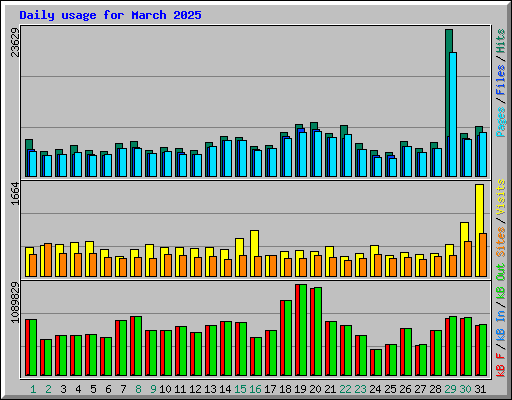Click the Sites legend label
The height and width of the screenshot is (400, 512).
click(x=501, y=242)
